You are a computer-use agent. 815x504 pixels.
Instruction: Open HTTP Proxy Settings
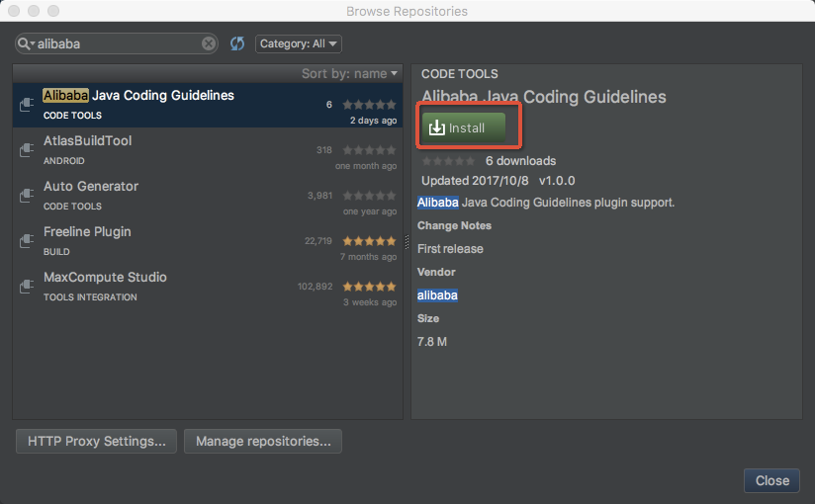[97, 441]
